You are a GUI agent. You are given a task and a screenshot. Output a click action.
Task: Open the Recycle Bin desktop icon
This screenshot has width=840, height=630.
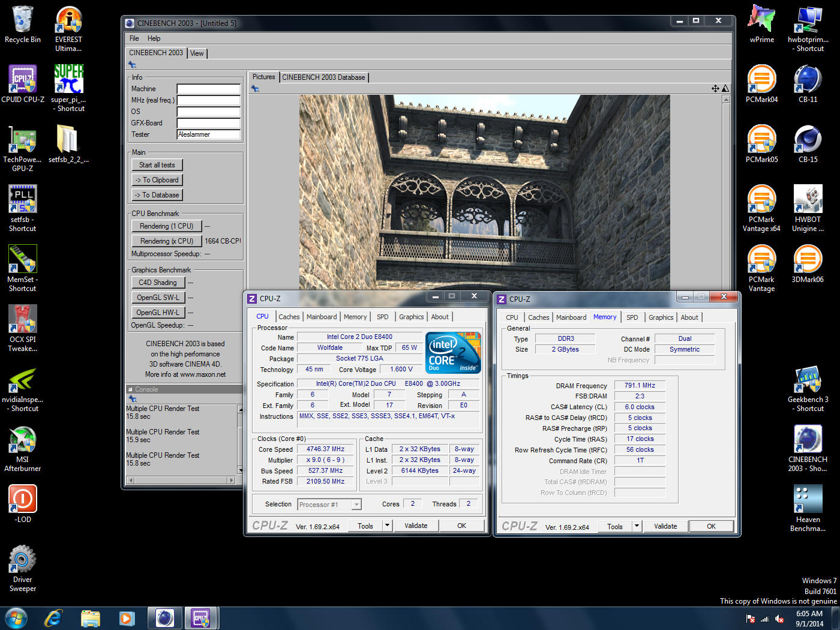coord(23,25)
